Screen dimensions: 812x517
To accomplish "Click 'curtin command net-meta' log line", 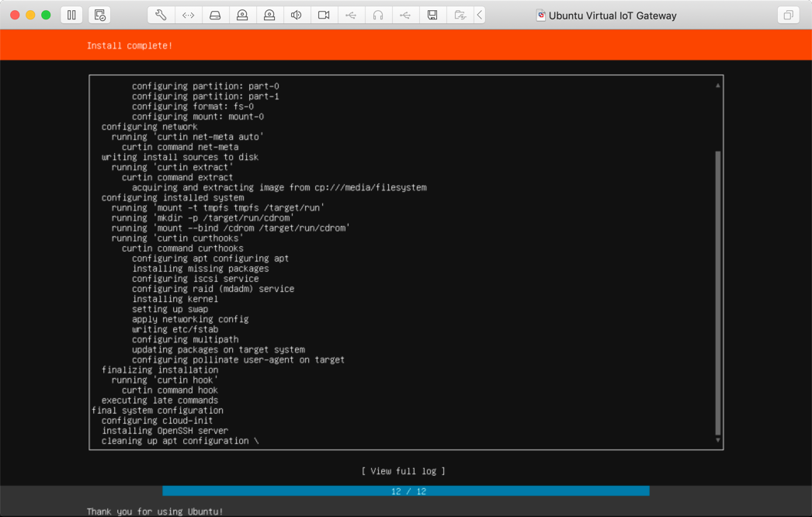I will pyautogui.click(x=179, y=147).
